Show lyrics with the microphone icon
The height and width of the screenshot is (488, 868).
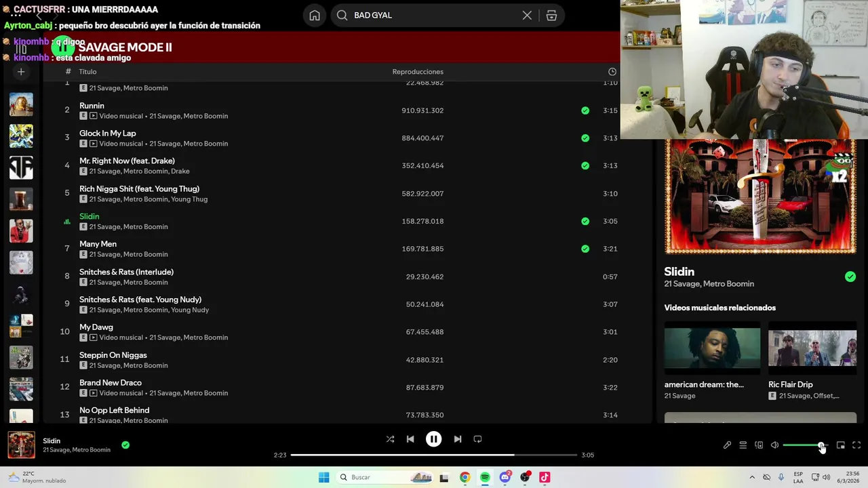point(727,445)
